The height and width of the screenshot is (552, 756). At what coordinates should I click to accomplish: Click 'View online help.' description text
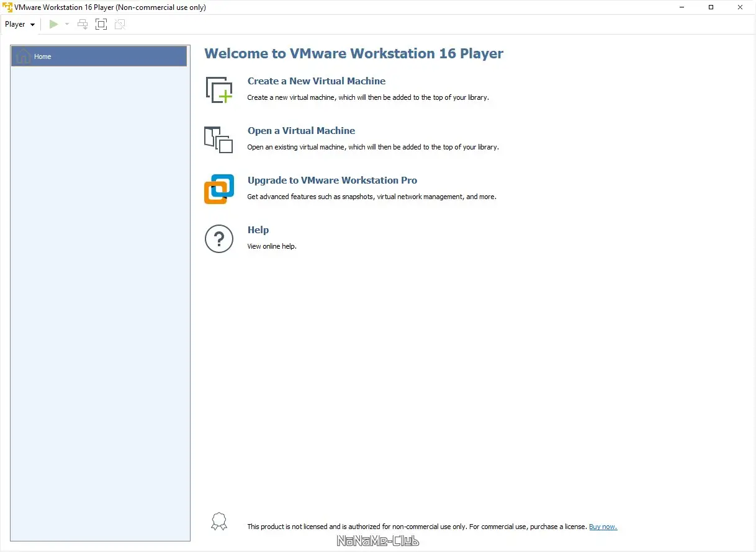[x=272, y=246]
